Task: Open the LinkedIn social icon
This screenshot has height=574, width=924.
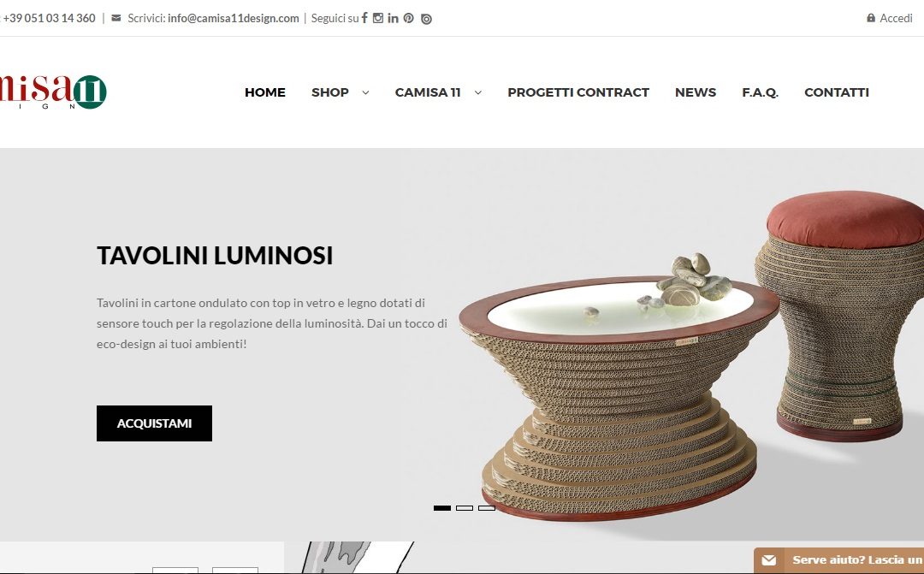Action: click(x=393, y=18)
